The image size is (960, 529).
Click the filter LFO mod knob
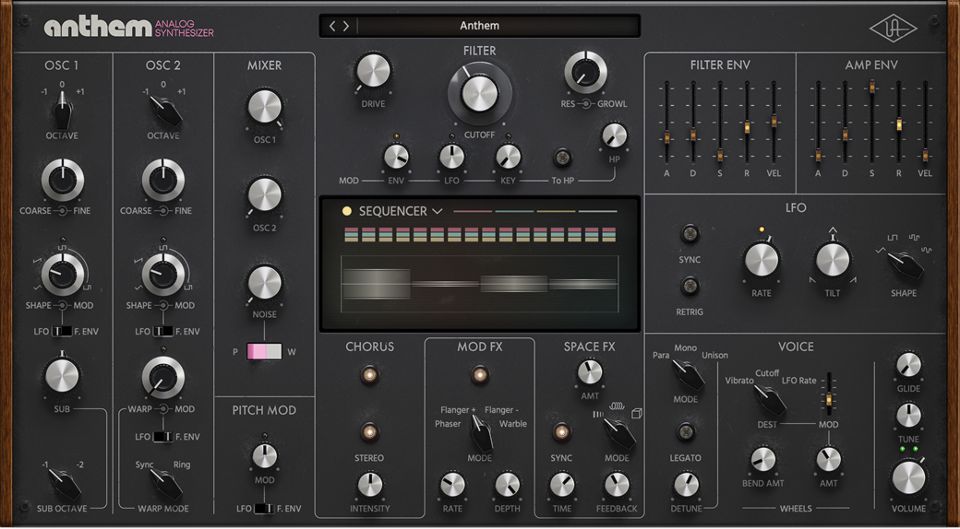pyautogui.click(x=452, y=157)
